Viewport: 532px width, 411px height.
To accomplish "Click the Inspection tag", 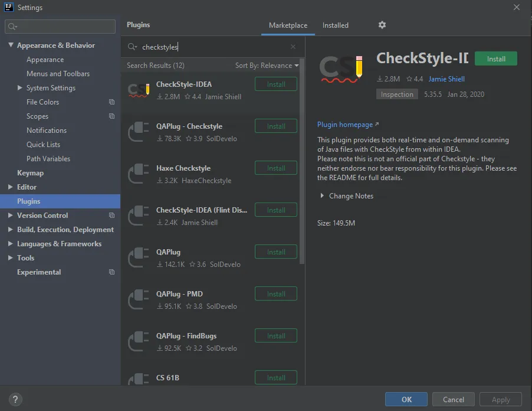I will 397,94.
